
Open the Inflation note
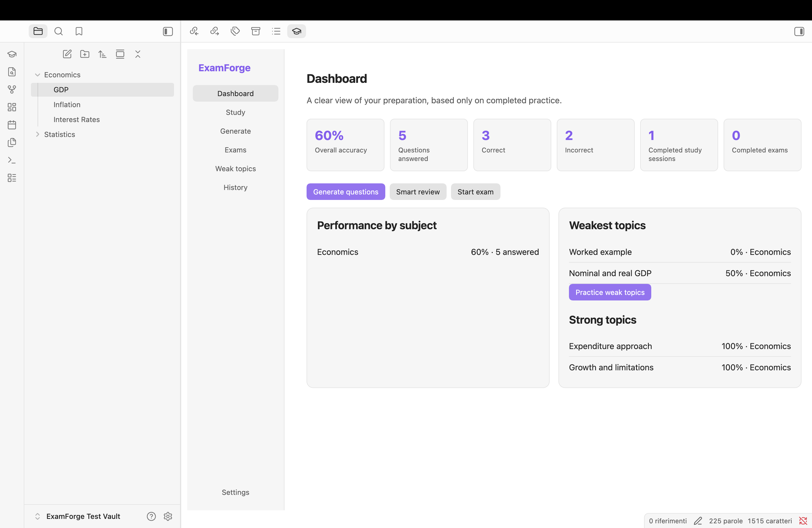(x=67, y=105)
